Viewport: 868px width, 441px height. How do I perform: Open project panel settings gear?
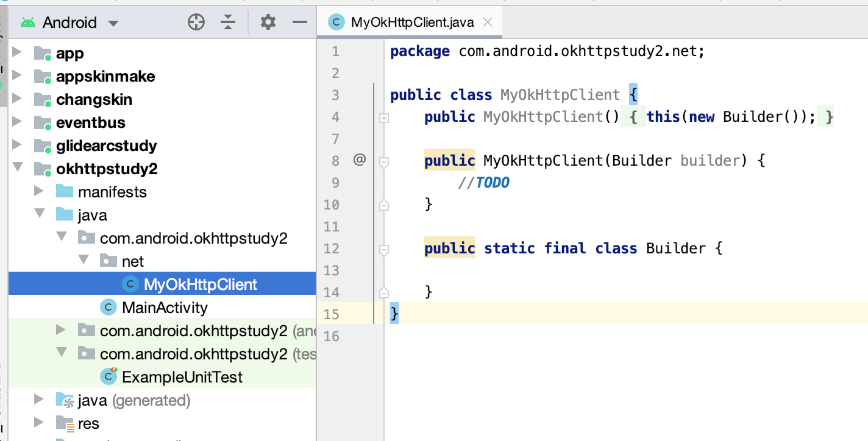[x=268, y=23]
